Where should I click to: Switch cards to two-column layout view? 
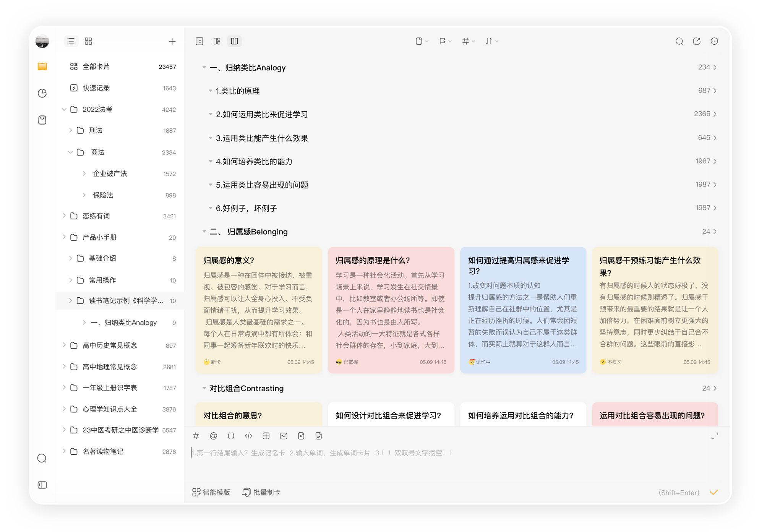click(x=235, y=41)
